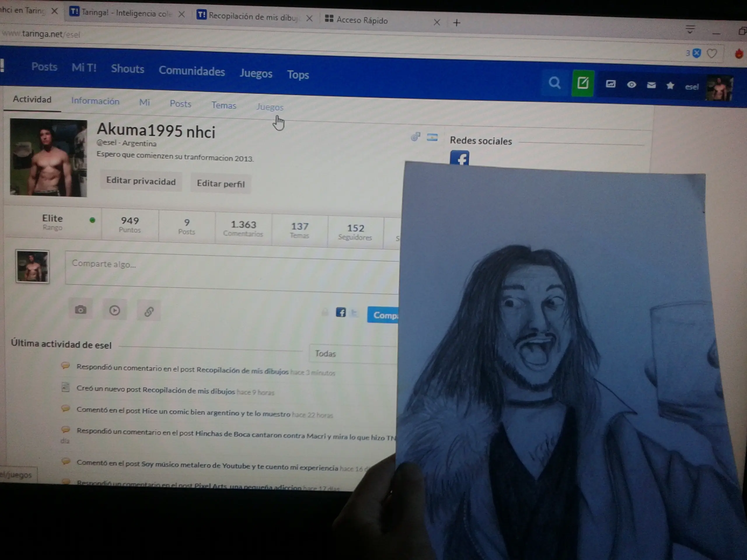Switch to the Información tab
Viewport: 747px width, 560px height.
pos(95,101)
